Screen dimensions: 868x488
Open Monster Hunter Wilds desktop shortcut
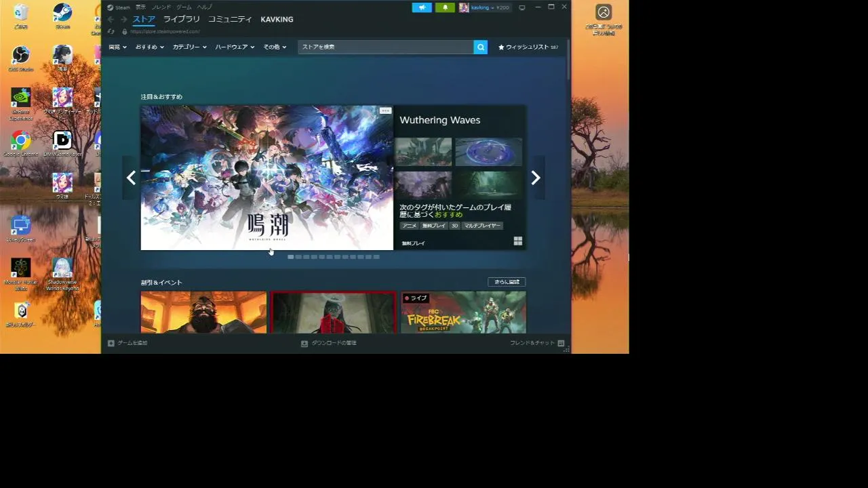click(x=21, y=274)
